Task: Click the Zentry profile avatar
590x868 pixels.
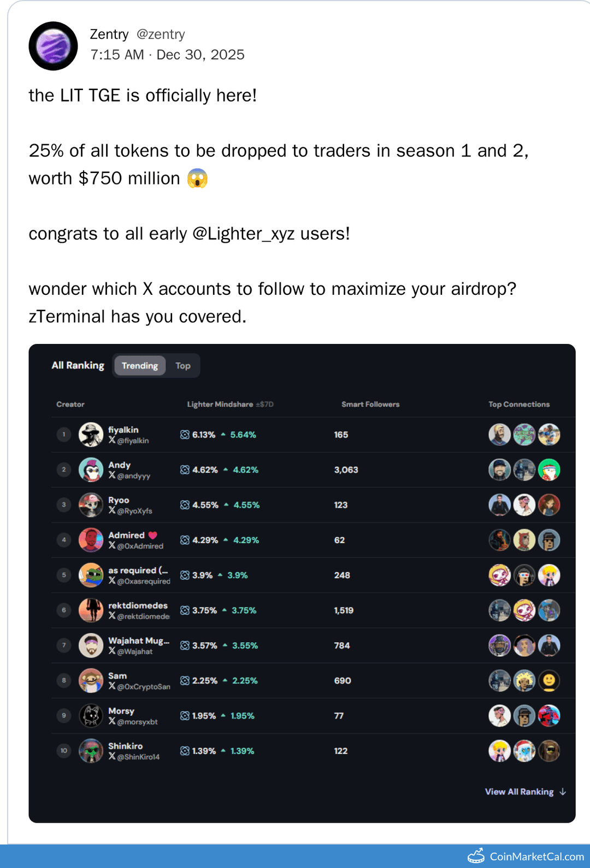Action: click(x=52, y=46)
